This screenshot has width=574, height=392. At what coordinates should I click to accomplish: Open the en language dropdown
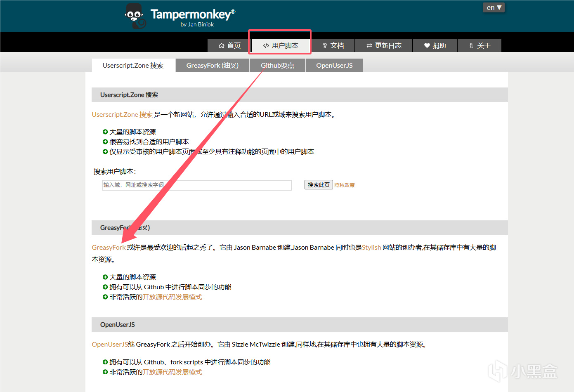[494, 7]
